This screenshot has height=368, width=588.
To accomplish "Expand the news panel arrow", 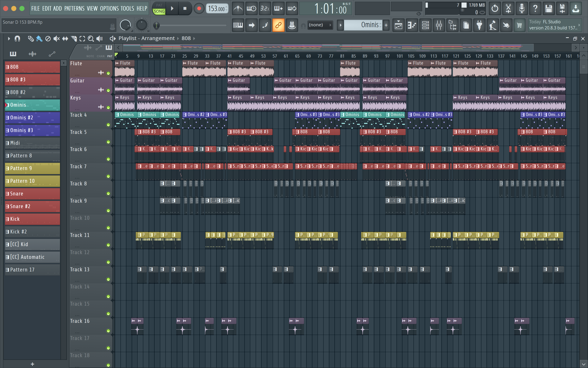I will pos(579,25).
